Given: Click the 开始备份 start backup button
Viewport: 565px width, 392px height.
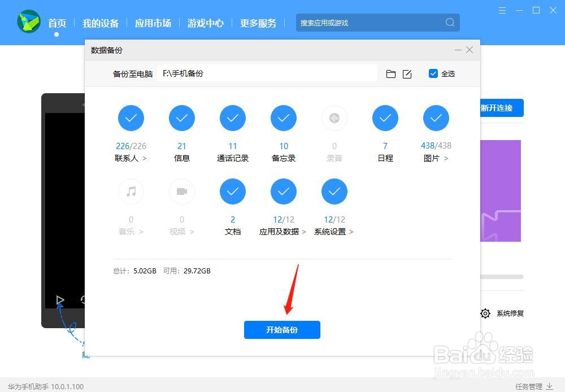Looking at the screenshot, I should 282,330.
